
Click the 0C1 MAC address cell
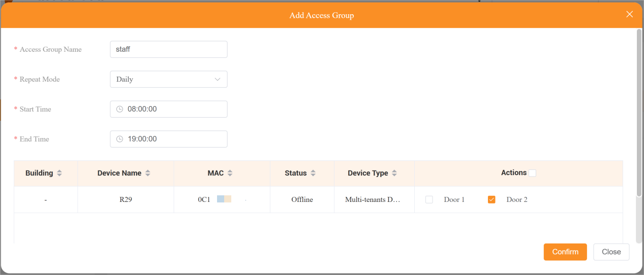(222, 199)
